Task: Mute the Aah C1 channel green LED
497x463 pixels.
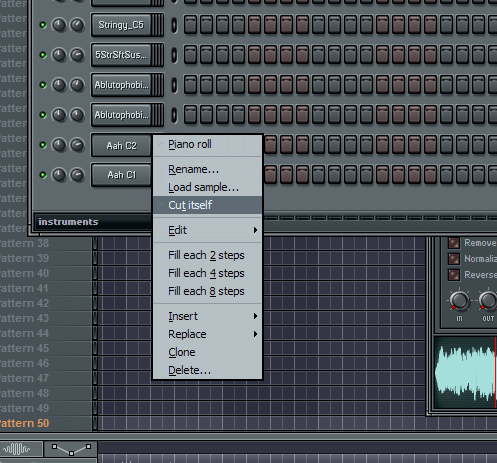Action: [43, 175]
